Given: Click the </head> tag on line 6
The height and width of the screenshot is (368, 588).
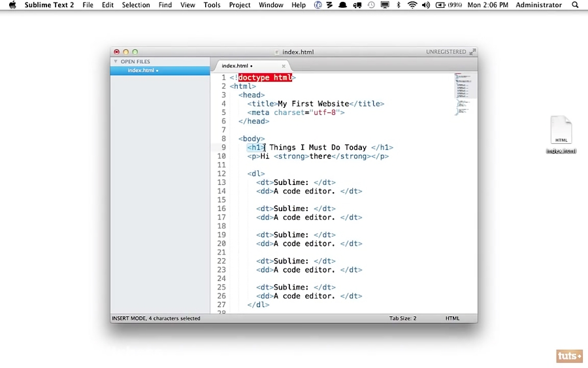Looking at the screenshot, I should [x=254, y=121].
